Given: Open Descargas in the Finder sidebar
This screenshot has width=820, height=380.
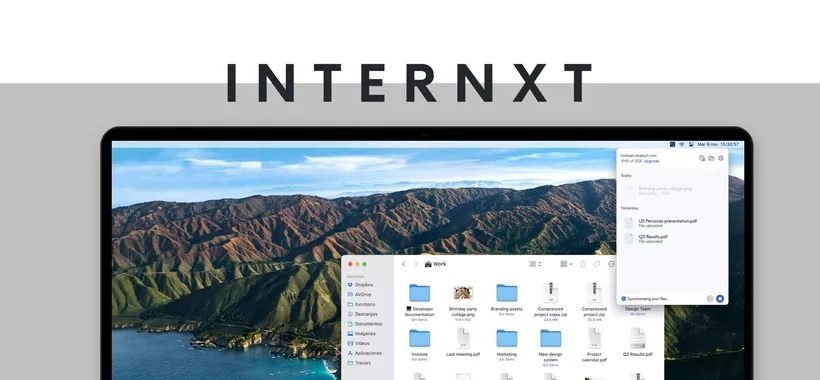Looking at the screenshot, I should pos(362,314).
